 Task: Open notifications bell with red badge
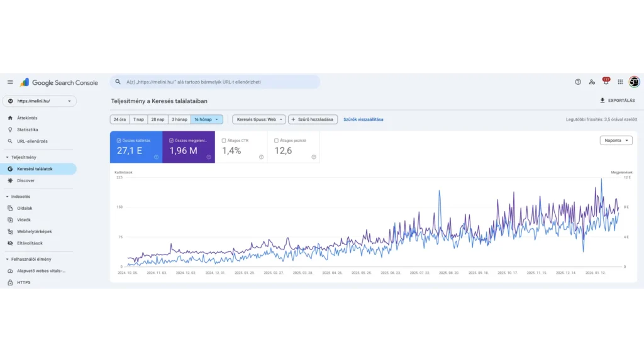(x=606, y=82)
